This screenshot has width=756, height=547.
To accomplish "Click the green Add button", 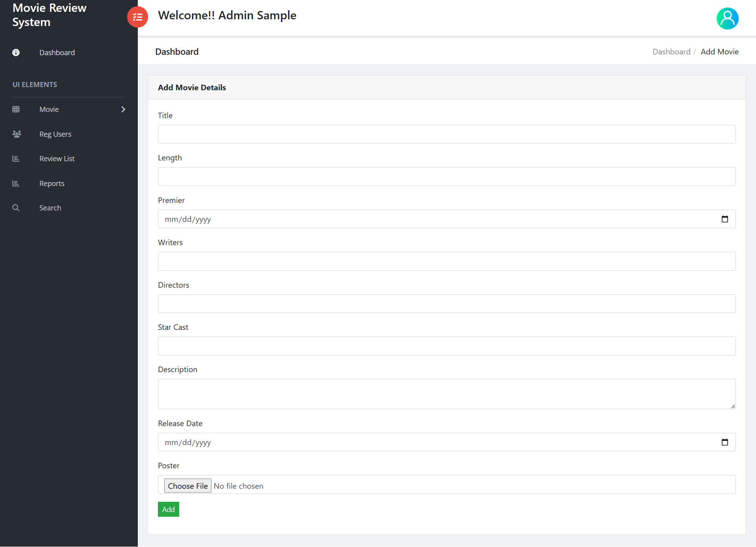I will [x=169, y=509].
